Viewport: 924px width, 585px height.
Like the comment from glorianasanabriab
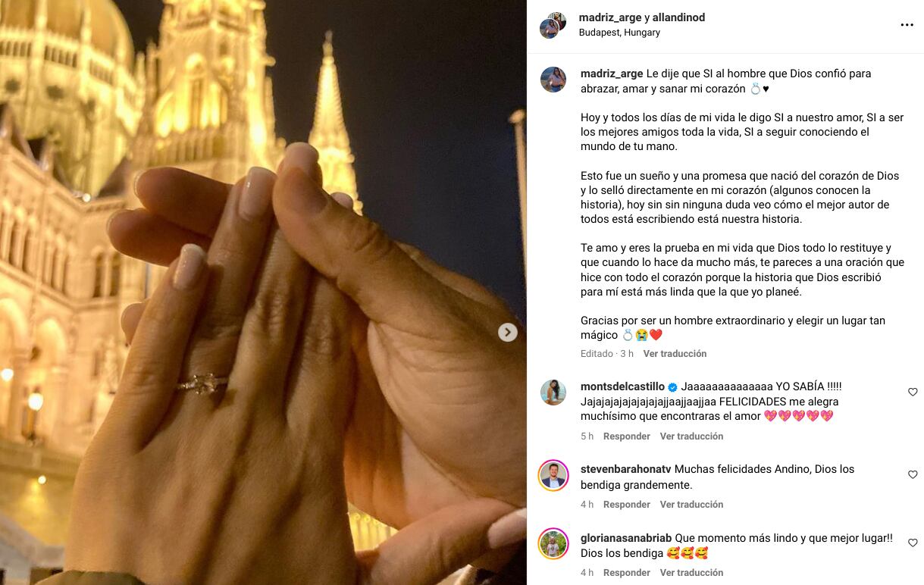click(913, 543)
